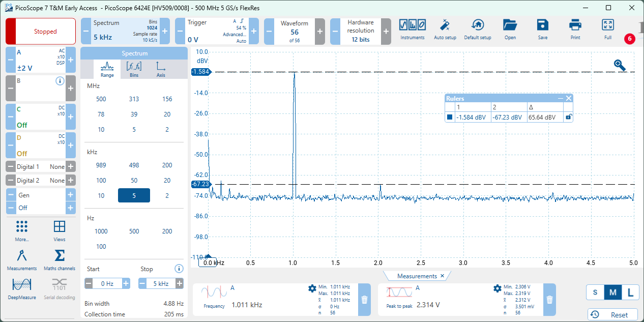
Task: Switch to the Axis tab
Action: coord(161,70)
